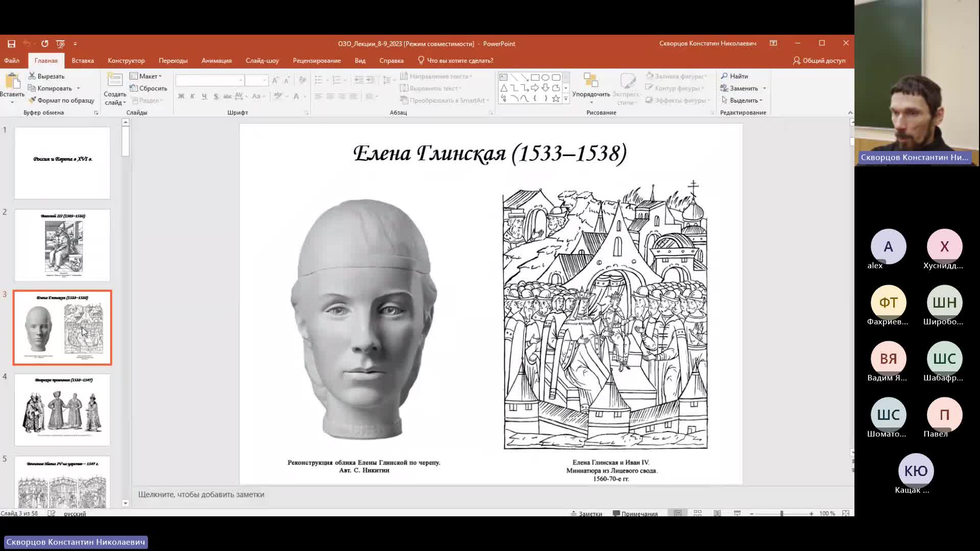Start the slide show from the quick access toolbar icon
Image resolution: width=980 pixels, height=551 pixels.
point(60,44)
